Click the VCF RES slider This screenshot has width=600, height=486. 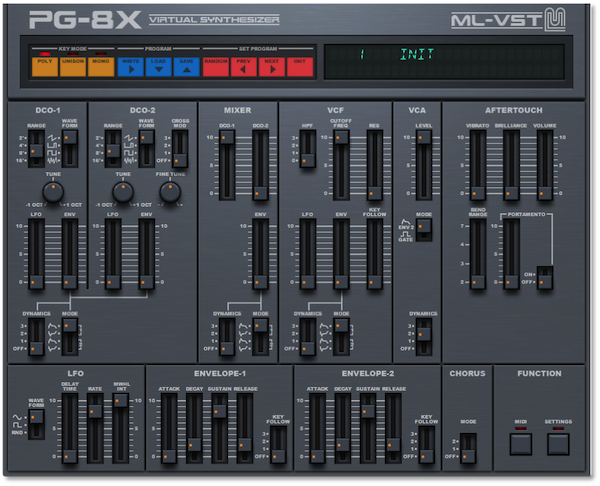pos(374,165)
